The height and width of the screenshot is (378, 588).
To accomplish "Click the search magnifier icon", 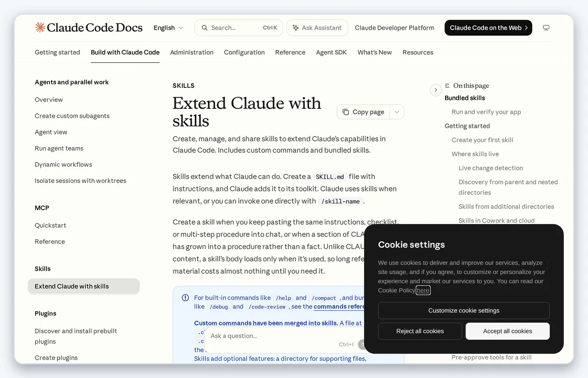I will pyautogui.click(x=204, y=28).
